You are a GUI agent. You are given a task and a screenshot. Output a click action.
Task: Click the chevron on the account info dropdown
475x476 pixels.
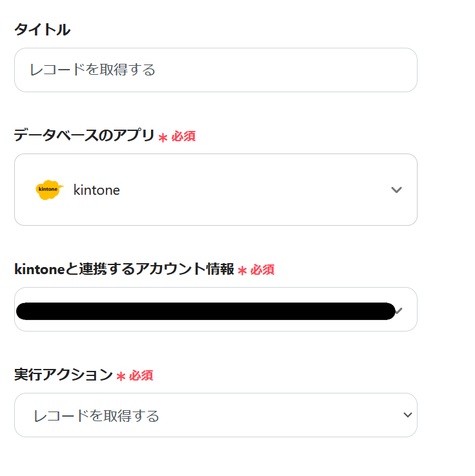coord(400,311)
